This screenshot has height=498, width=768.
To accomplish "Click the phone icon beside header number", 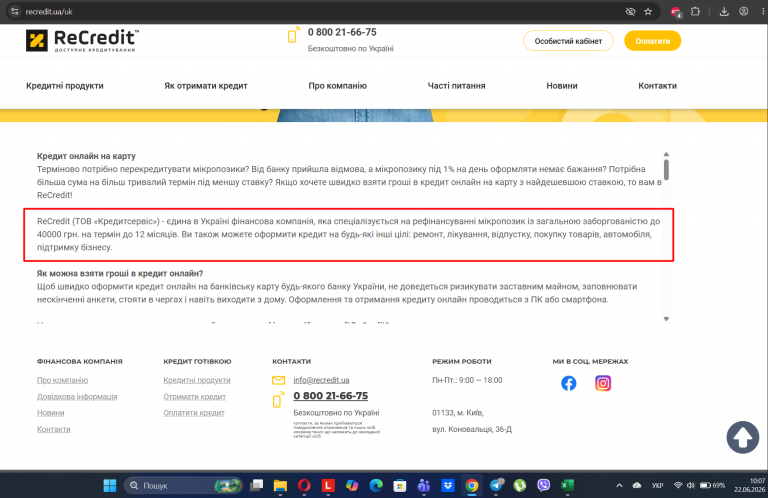I will (293, 35).
